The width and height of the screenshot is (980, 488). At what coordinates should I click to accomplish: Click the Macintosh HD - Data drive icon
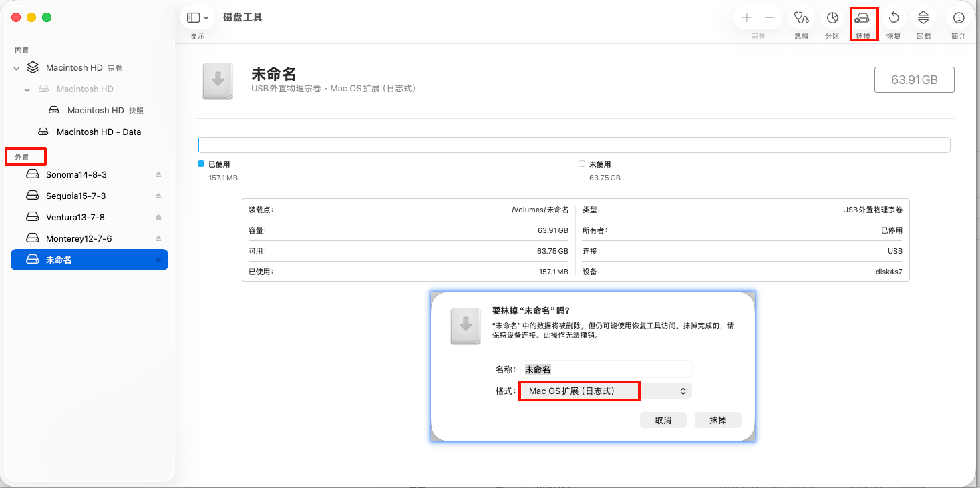[x=43, y=132]
